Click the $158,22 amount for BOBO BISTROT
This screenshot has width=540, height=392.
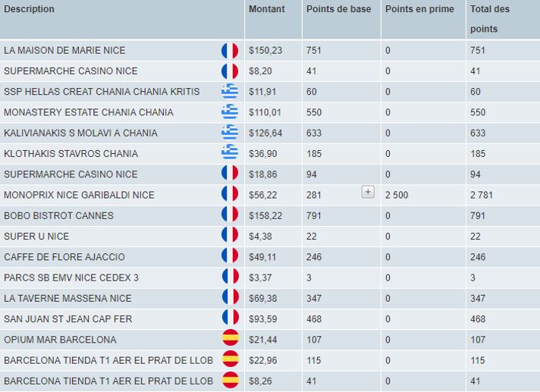(265, 215)
